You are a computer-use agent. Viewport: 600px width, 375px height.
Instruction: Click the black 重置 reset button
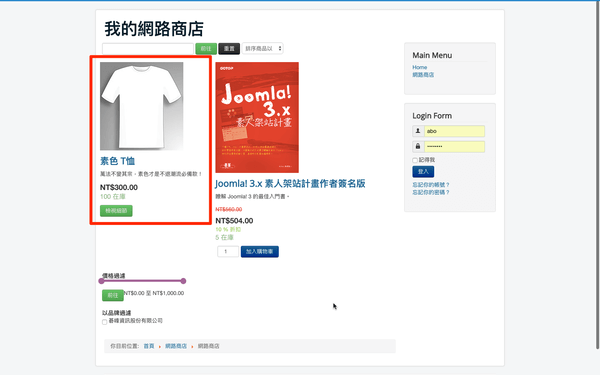[229, 49]
